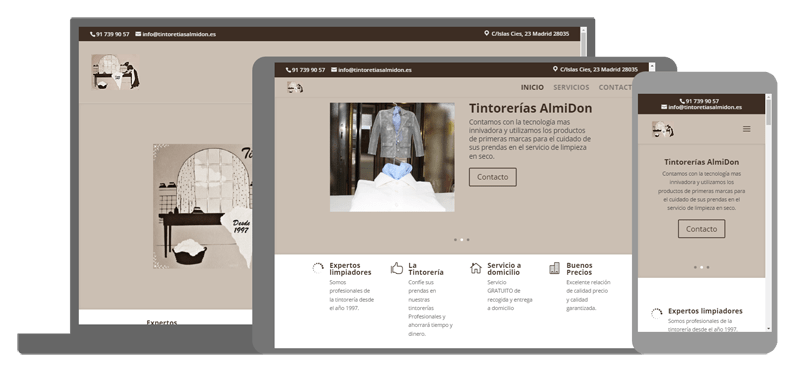Open the CONTACTO menu item in tablet view
800x375 pixels.
(615, 87)
